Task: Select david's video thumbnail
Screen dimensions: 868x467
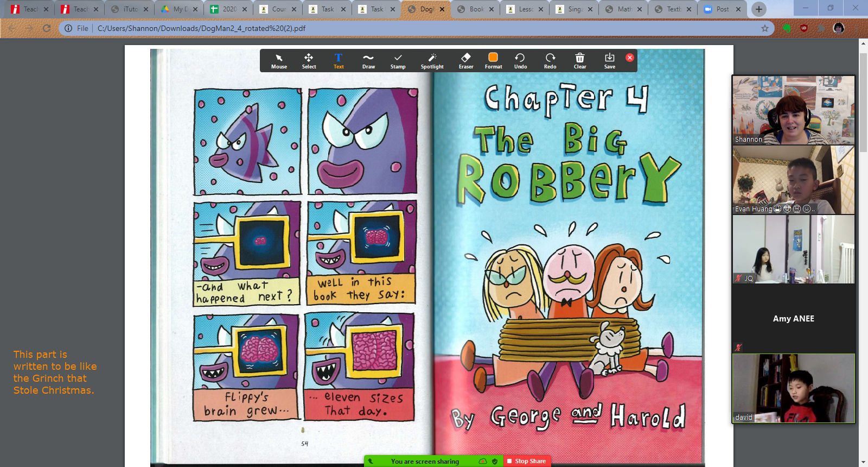Action: [x=794, y=388]
